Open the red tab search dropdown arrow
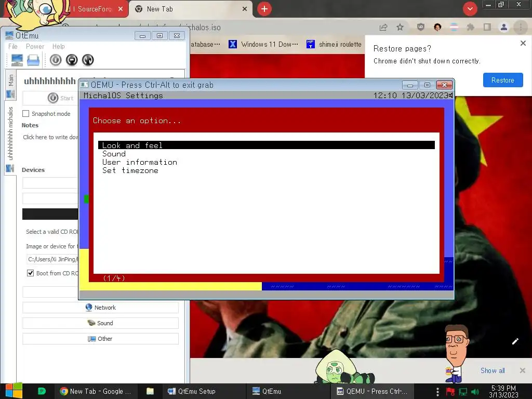This screenshot has width=532, height=399. pyautogui.click(x=470, y=9)
